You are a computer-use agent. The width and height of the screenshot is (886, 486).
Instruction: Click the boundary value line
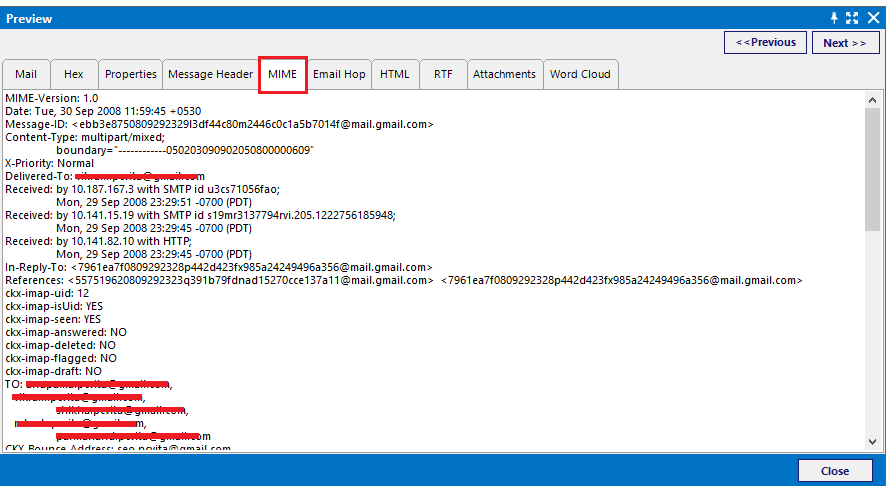185,150
